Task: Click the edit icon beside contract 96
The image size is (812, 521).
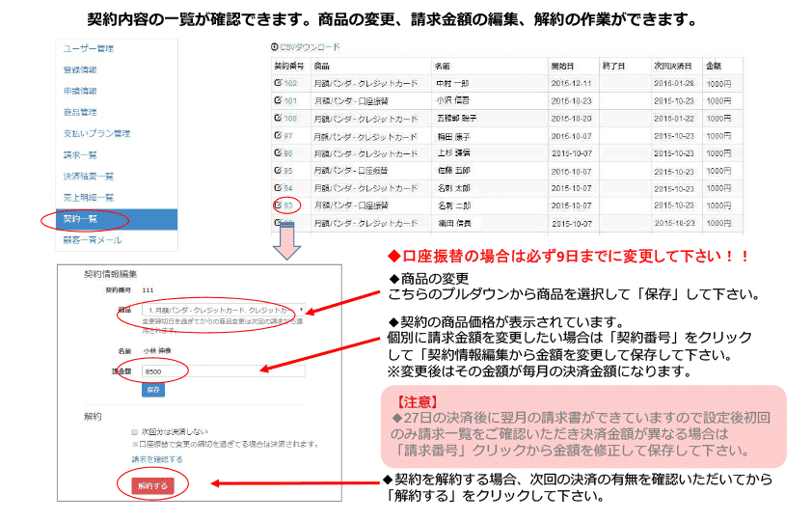Action: [278, 152]
